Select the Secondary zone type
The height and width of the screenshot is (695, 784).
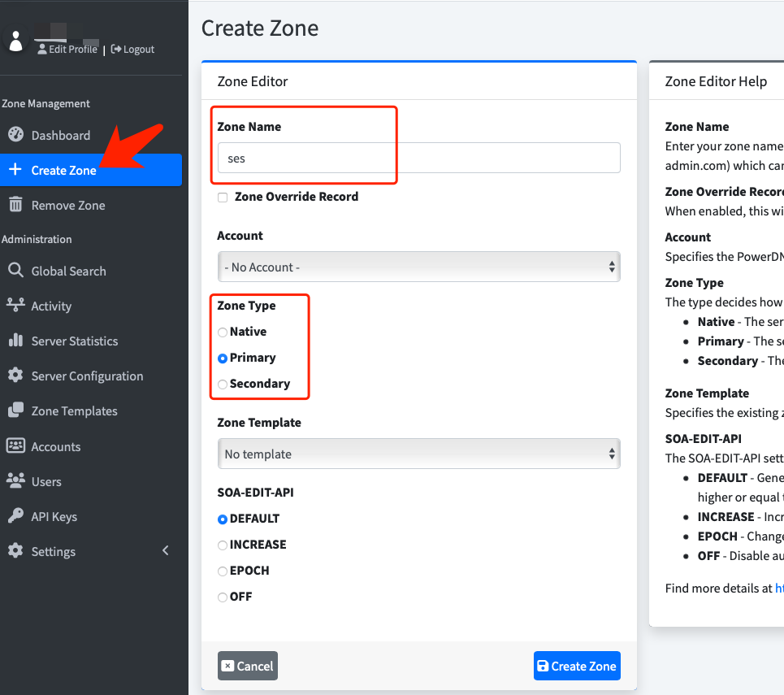pyautogui.click(x=223, y=384)
